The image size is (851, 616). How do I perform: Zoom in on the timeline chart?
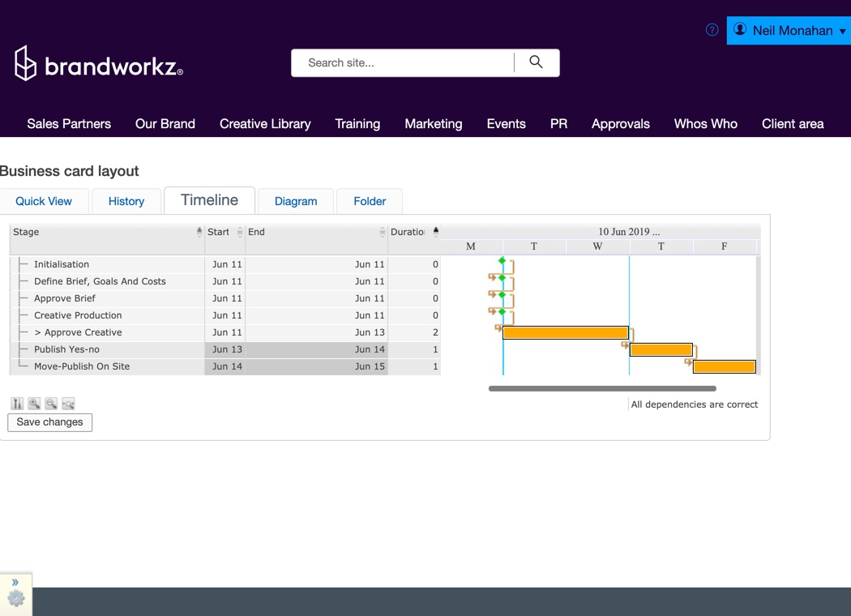point(34,404)
